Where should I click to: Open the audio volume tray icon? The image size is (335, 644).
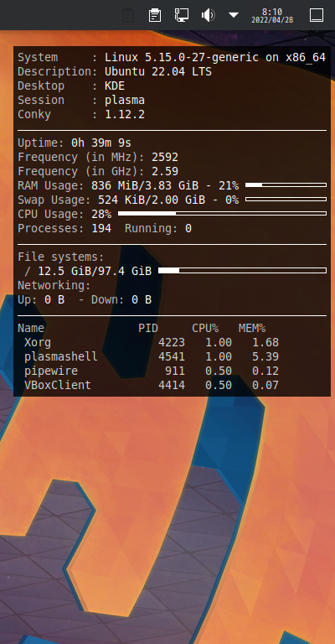[208, 15]
